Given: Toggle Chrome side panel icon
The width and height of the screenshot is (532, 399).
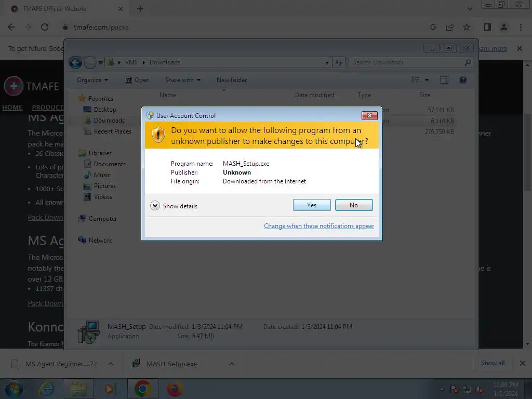Looking at the screenshot, I should tap(487, 27).
